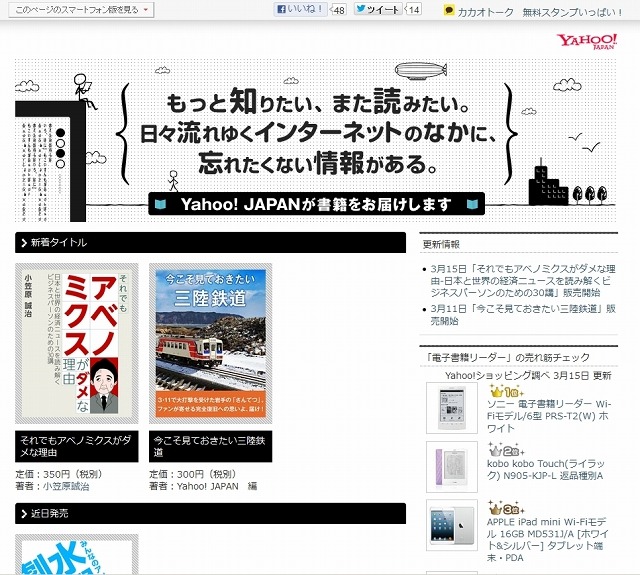Screen dimensions: 640x575
Task: Click the KakaoTalk speech bubble icon
Action: pyautogui.click(x=449, y=11)
